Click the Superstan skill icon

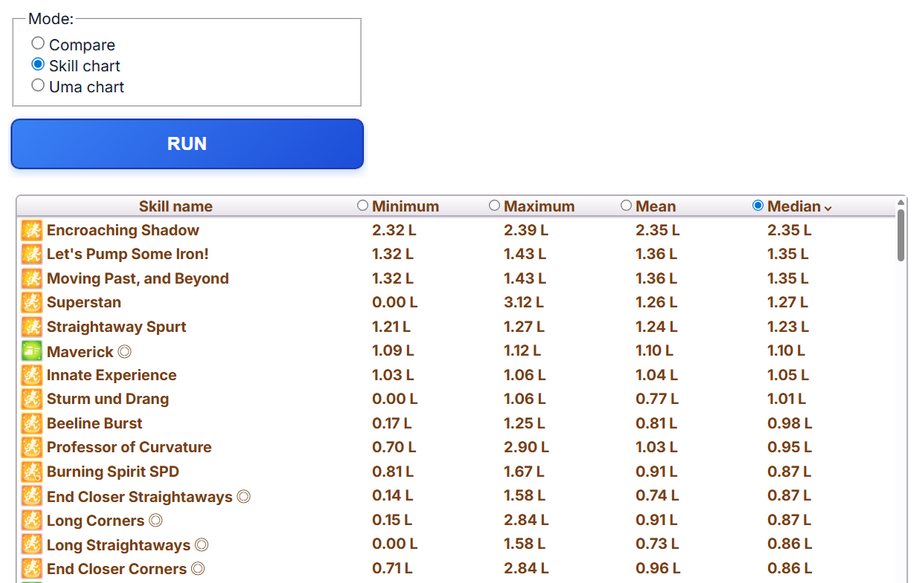tap(32, 303)
